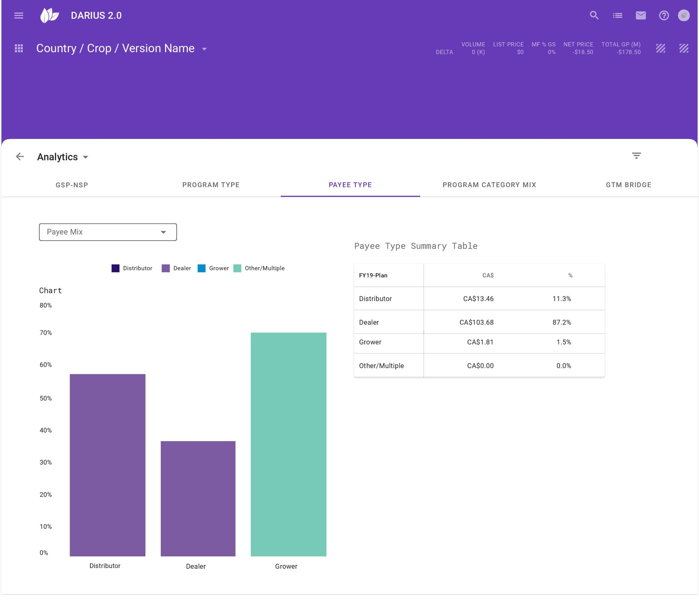Open the mail envelope icon
Image resolution: width=699 pixels, height=616 pixels.
click(641, 15)
